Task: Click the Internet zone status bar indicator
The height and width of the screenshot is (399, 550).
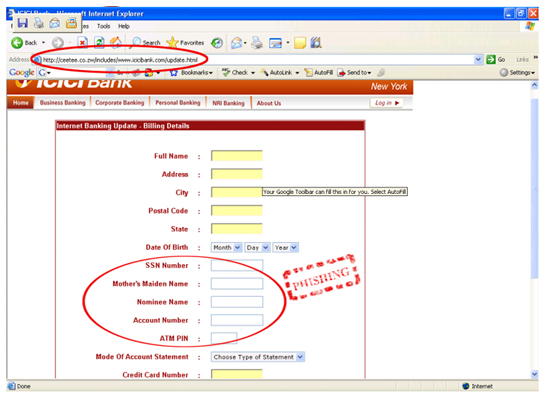Action: 477,386
